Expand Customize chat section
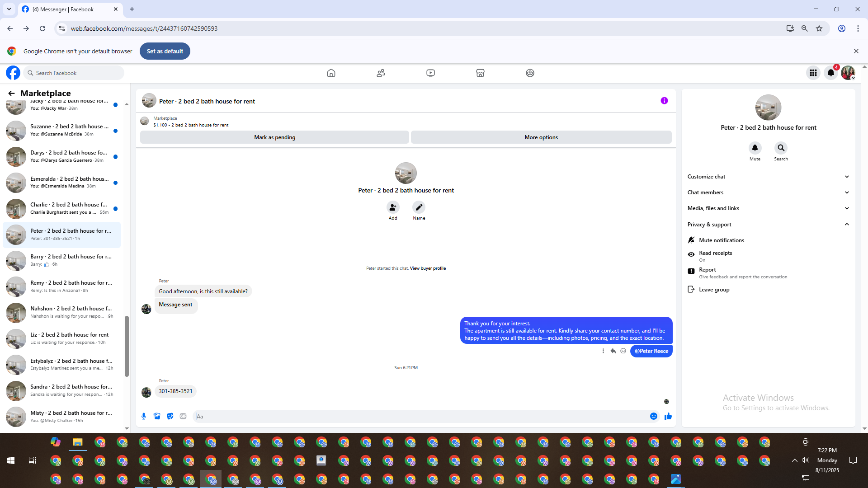This screenshot has width=868, height=488. pos(768,177)
